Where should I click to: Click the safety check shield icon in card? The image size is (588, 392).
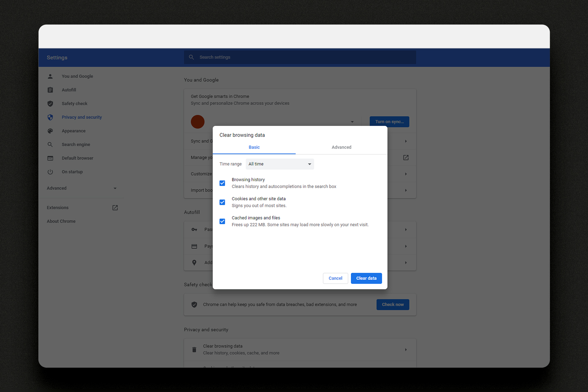click(194, 304)
